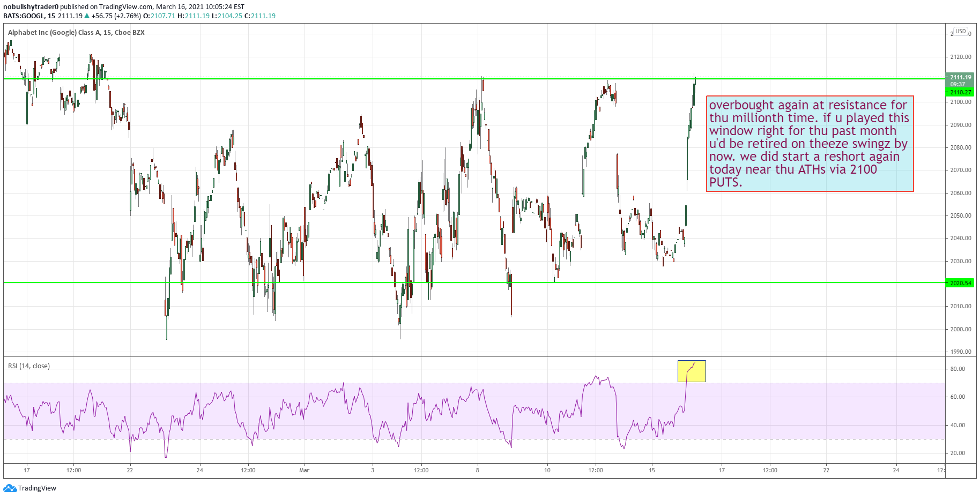Viewport: 980px width, 498px height.
Task: Click the 2090.00 price axis label
Action: [960, 125]
